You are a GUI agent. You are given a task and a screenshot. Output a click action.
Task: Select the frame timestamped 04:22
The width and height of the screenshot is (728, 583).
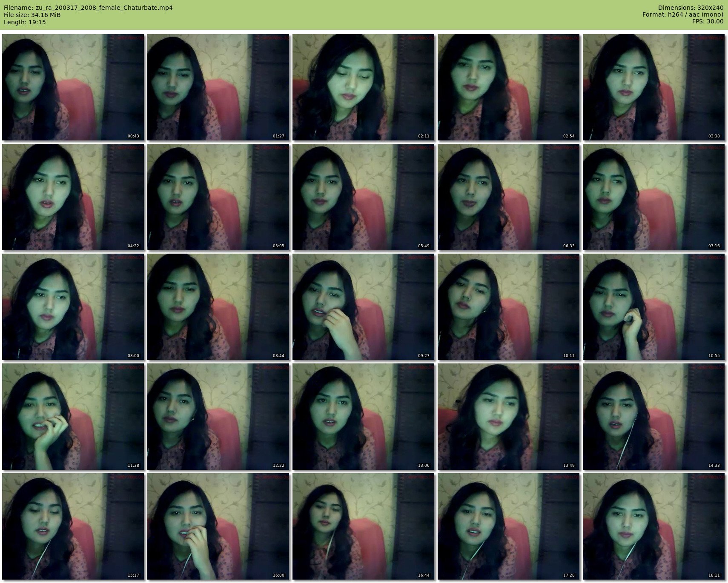[73, 197]
